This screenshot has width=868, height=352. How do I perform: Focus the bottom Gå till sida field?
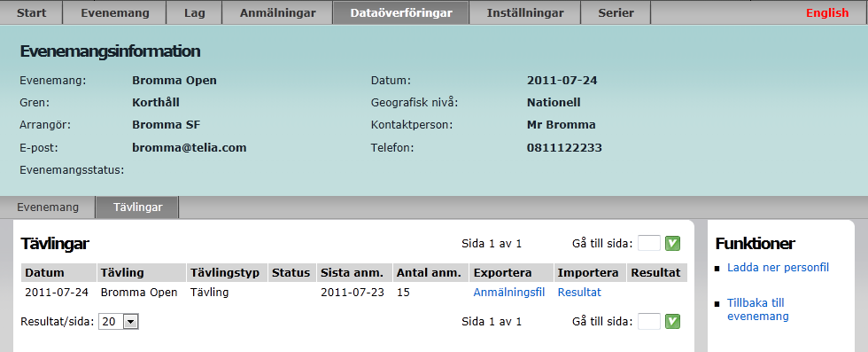pos(648,322)
